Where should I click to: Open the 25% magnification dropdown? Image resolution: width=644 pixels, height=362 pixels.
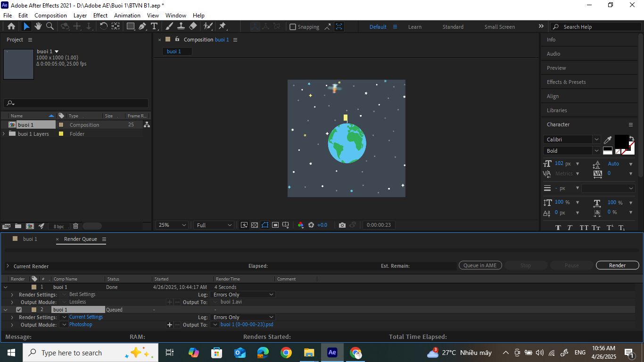[172, 225]
